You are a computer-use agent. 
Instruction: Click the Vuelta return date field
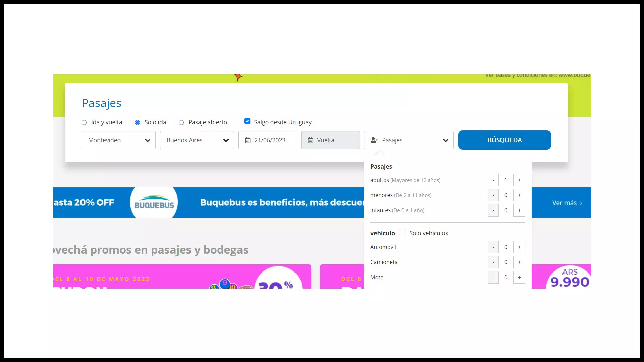coord(330,140)
